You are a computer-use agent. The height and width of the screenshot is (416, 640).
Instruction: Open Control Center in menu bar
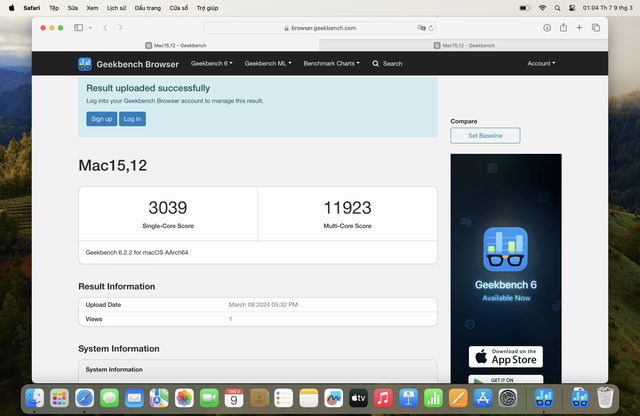(x=572, y=8)
